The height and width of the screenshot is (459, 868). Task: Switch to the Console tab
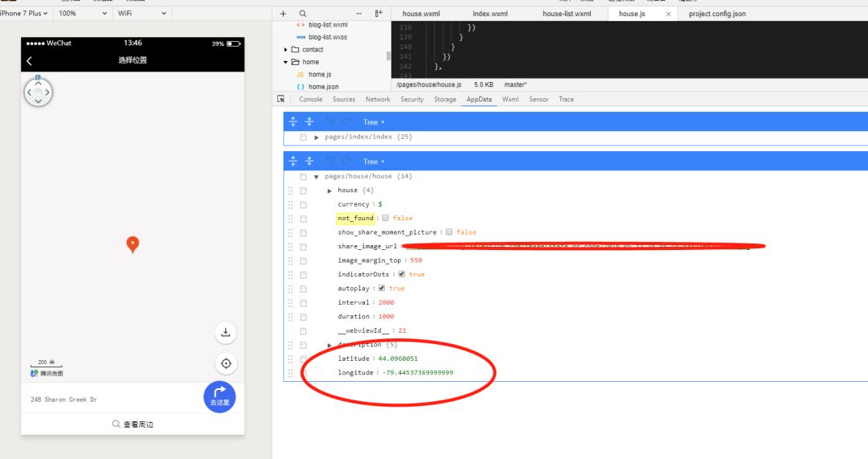pyautogui.click(x=310, y=99)
